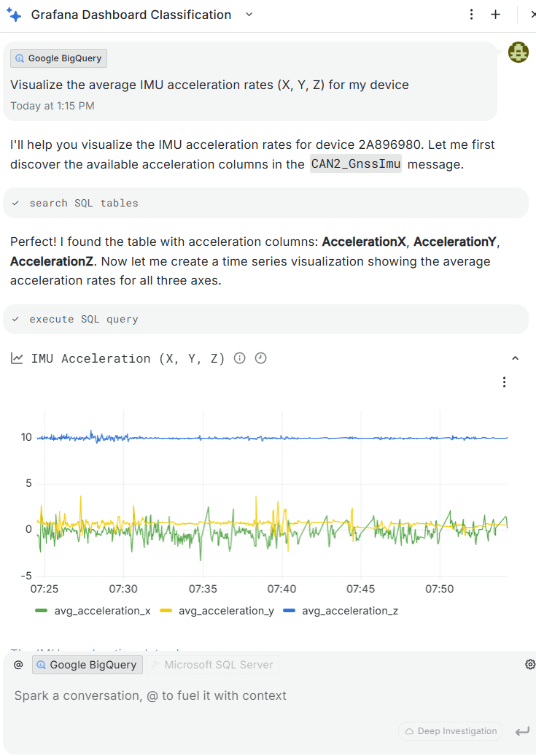Open the chat settings gear icon

(530, 664)
